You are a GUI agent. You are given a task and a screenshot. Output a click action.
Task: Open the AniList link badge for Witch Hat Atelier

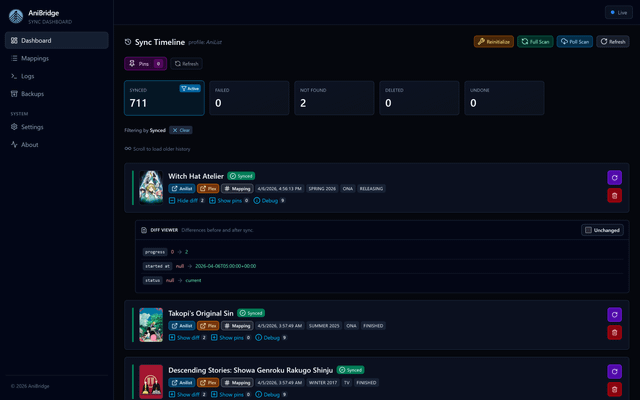pyautogui.click(x=180, y=188)
